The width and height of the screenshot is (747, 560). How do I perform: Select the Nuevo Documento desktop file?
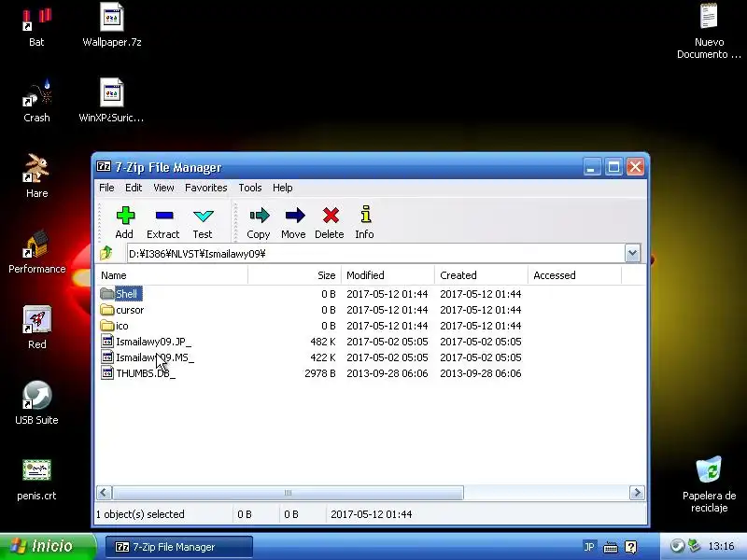[x=709, y=31]
